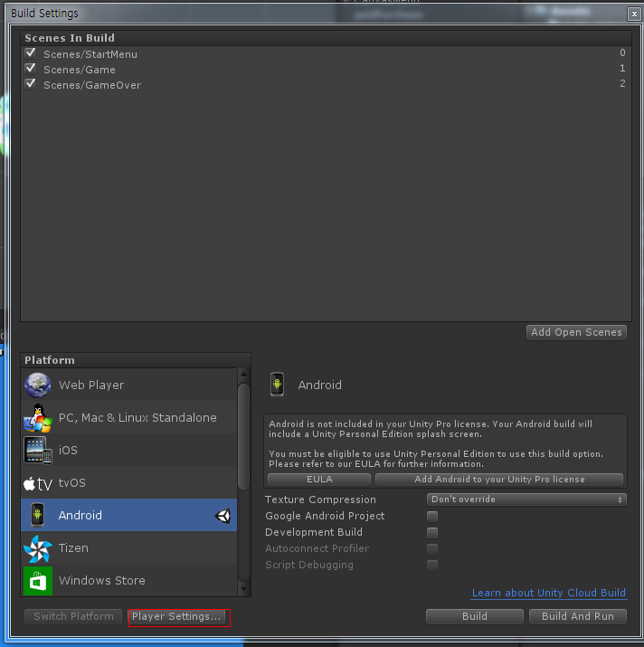Enable the Google Android Project checkbox
The height and width of the screenshot is (647, 644).
point(432,516)
